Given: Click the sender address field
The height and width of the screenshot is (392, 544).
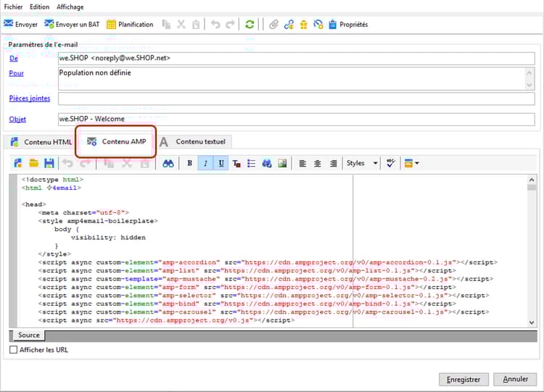Looking at the screenshot, I should coord(296,58).
